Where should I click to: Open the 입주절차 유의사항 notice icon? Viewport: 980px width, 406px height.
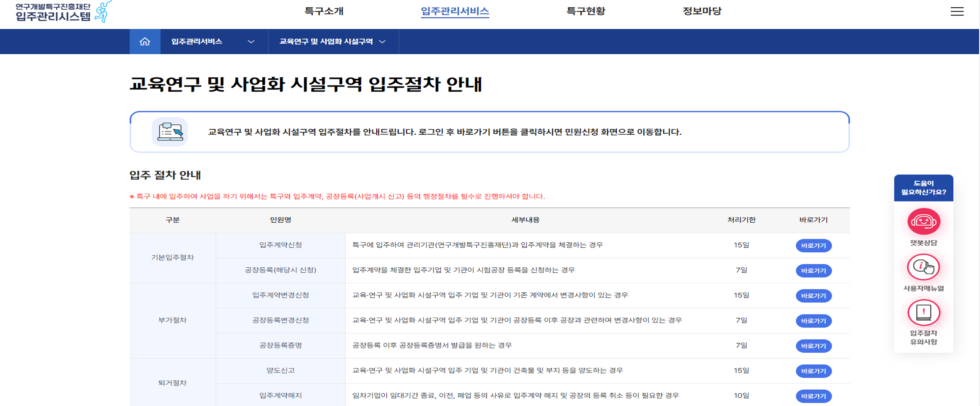pyautogui.click(x=923, y=313)
